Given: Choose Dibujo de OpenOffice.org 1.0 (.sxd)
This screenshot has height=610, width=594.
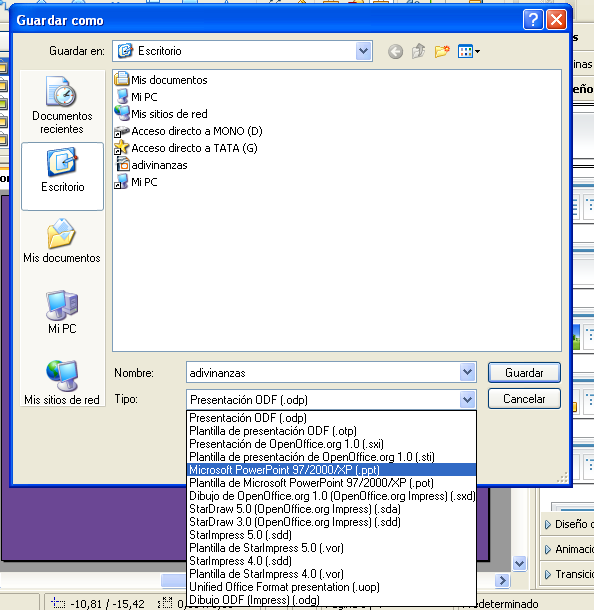Looking at the screenshot, I should coord(331,496).
